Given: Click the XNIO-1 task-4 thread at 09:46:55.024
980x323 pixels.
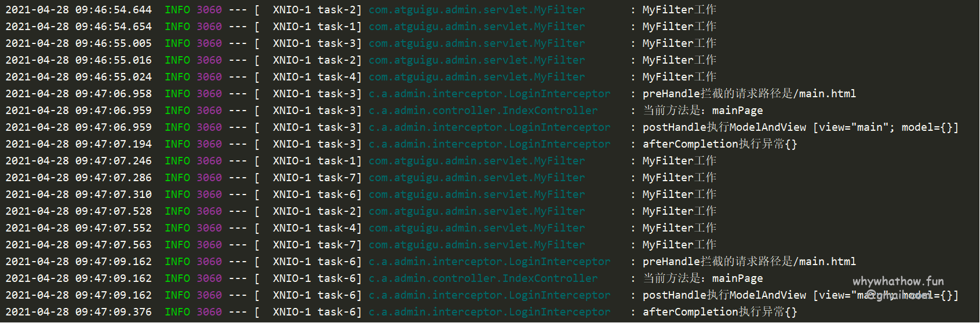Looking at the screenshot, I should tap(316, 77).
